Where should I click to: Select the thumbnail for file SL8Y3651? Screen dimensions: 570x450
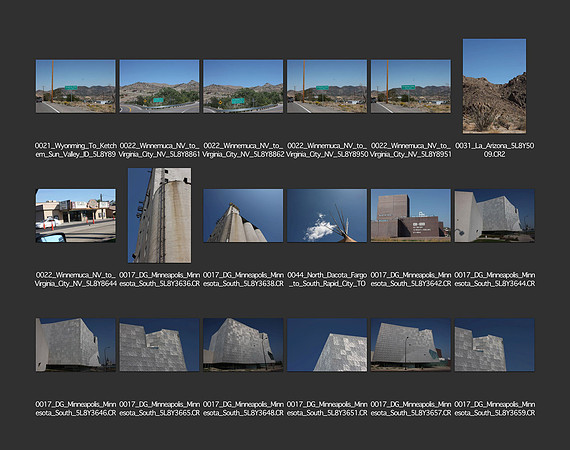point(327,345)
